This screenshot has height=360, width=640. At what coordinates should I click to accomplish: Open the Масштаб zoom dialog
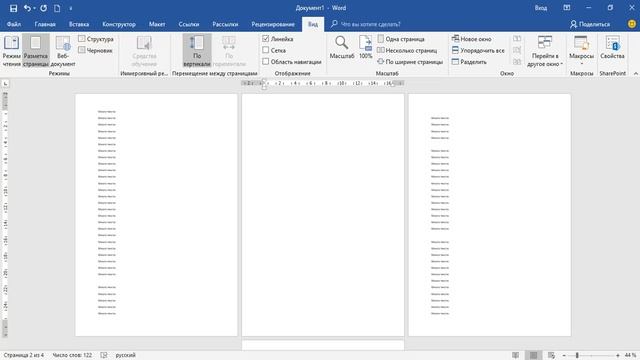(x=342, y=47)
